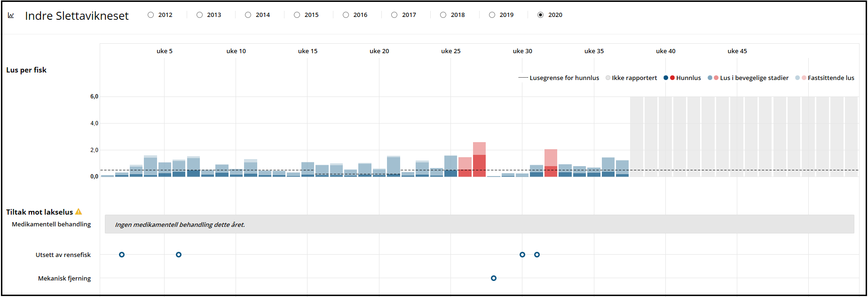This screenshot has height=297, width=868.
Task: Click the no medicinal treatment message bar
Action: [x=479, y=225]
